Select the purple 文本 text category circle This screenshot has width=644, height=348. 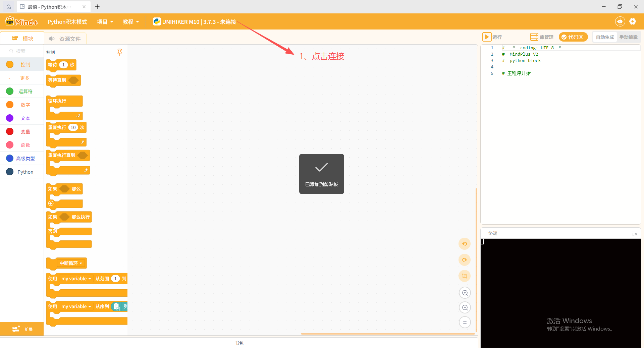click(x=10, y=118)
